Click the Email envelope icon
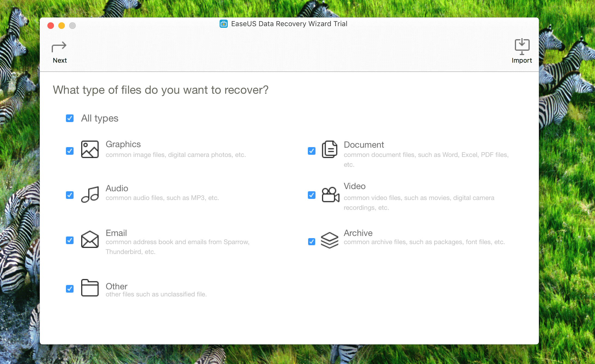This screenshot has width=595, height=364. (x=90, y=239)
